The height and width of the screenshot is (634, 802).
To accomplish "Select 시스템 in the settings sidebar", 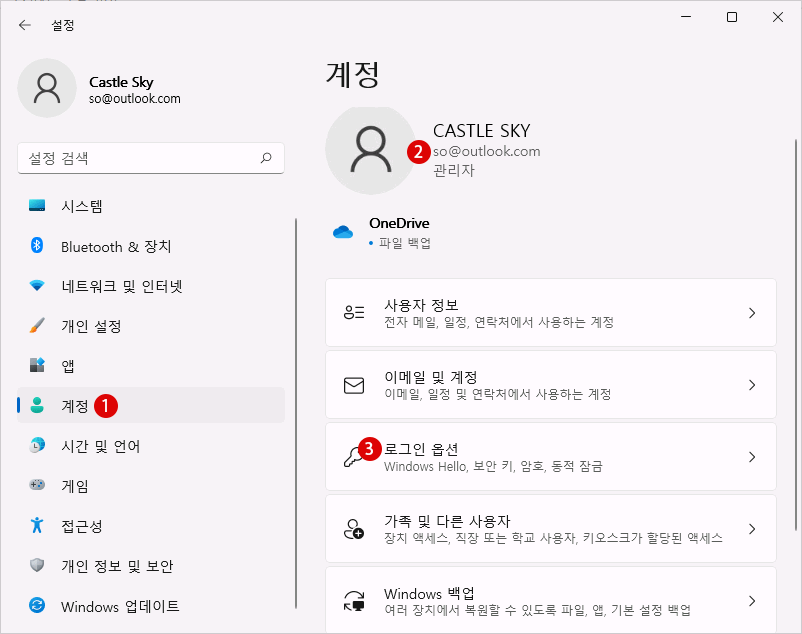I will click(x=151, y=206).
